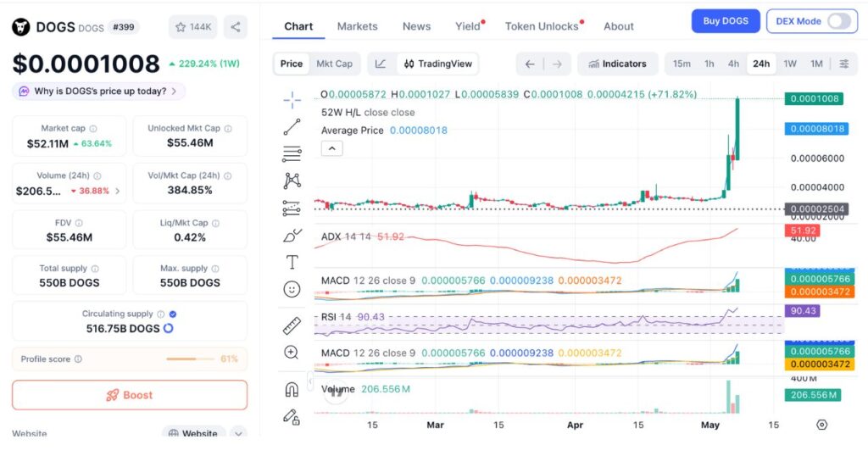Viewport: 868px width, 456px height.
Task: Click the Boost button
Action: point(130,395)
